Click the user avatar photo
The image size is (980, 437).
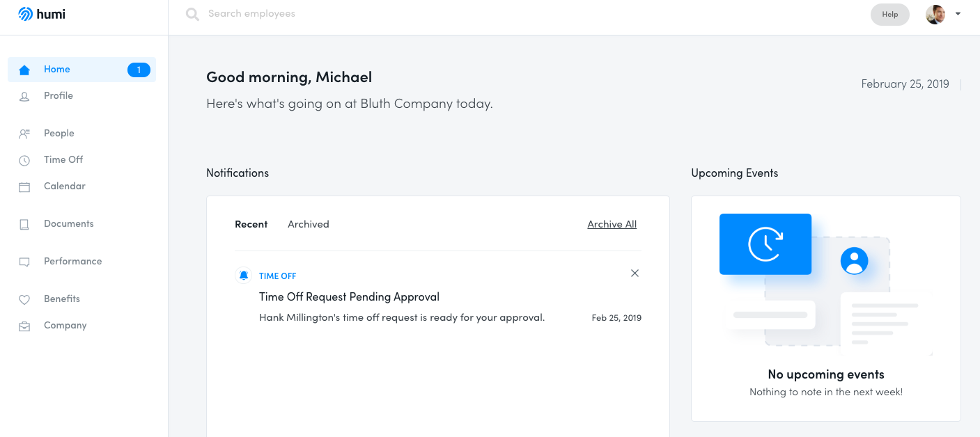click(x=935, y=14)
